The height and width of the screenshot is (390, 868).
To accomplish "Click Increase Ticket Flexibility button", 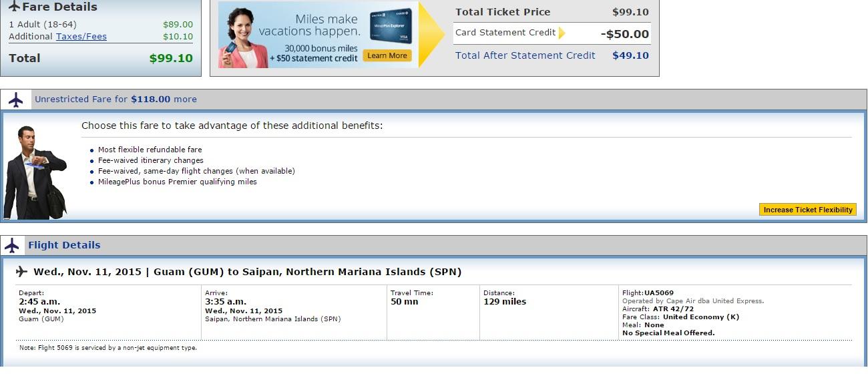I will pos(808,210).
